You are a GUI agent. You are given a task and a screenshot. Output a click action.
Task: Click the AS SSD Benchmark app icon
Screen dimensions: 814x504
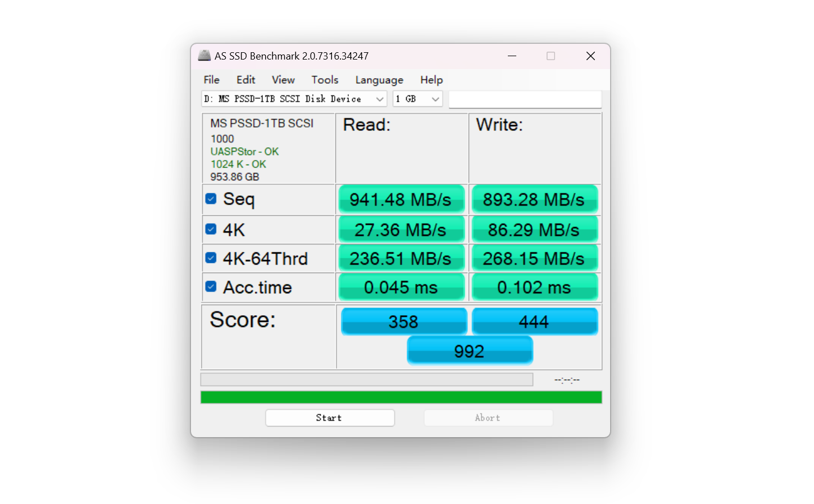(x=204, y=56)
